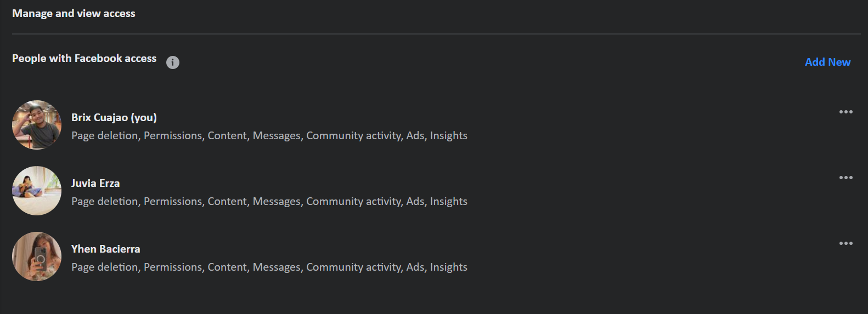868x314 pixels.
Task: Click the Juvia Erza name
Action: click(x=95, y=183)
